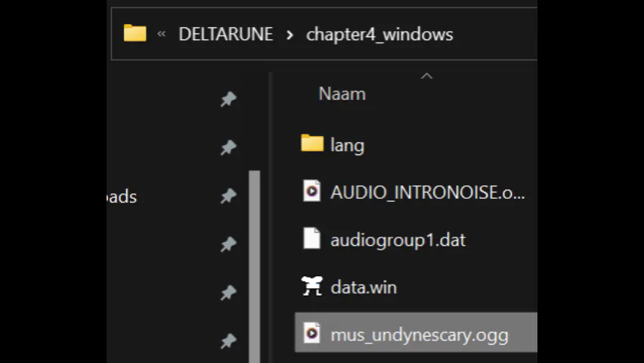Select DELTARUNE in the breadcrumb path
Viewport: 644px width, 363px height.
[x=225, y=34]
